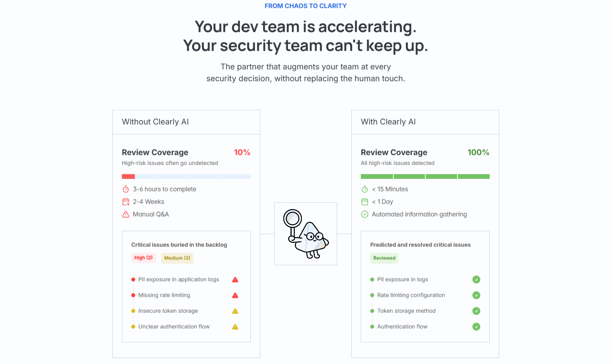The image size is (610, 364).
Task: Select the High (2) severity tag
Action: pyautogui.click(x=143, y=258)
